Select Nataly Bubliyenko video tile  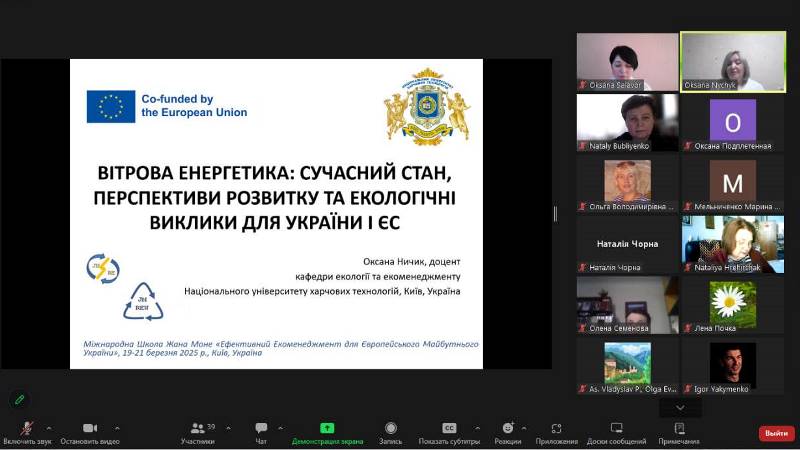[x=628, y=123]
